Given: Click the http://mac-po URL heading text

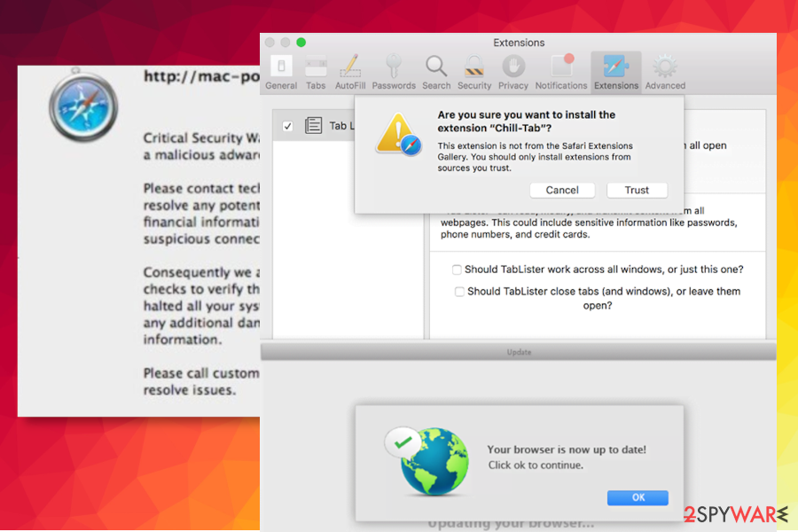Looking at the screenshot, I should point(201,76).
